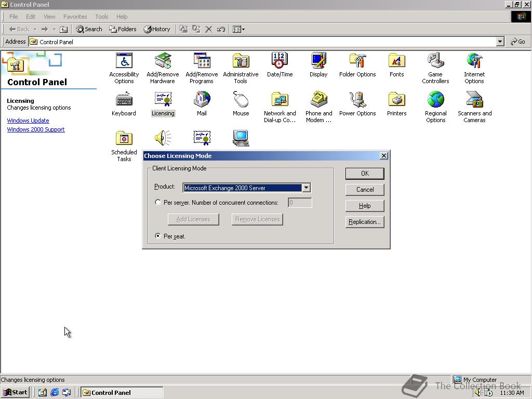The width and height of the screenshot is (532, 399).
Task: Open the File menu
Action: [x=14, y=17]
